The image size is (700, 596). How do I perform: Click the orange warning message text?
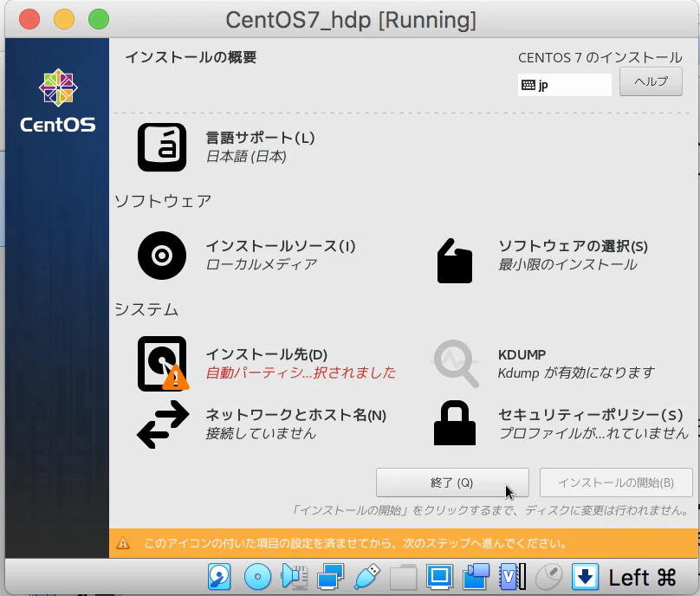click(356, 543)
